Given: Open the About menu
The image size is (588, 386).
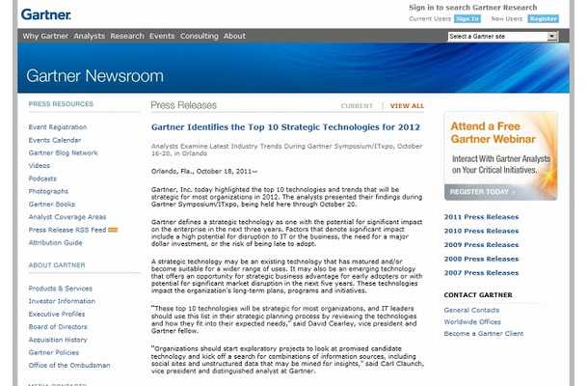Looking at the screenshot, I should (x=235, y=36).
